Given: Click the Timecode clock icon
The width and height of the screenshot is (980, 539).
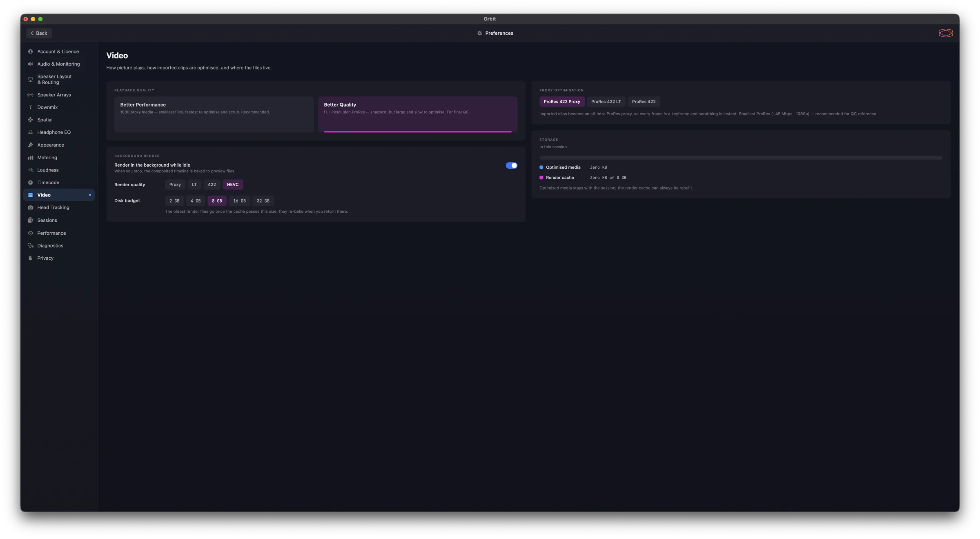Looking at the screenshot, I should point(30,183).
